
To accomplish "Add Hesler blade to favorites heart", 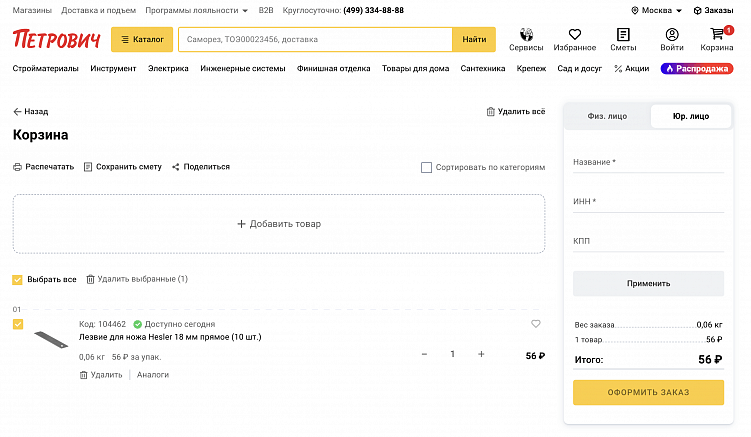I will click(535, 324).
